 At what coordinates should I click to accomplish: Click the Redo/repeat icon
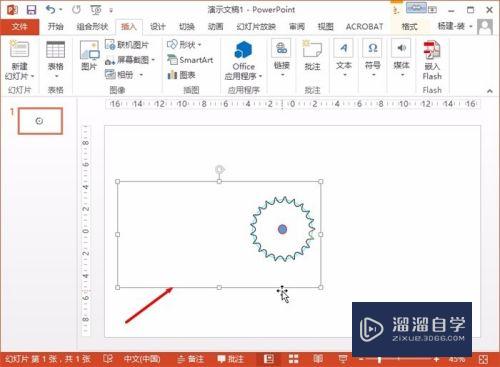(x=76, y=10)
